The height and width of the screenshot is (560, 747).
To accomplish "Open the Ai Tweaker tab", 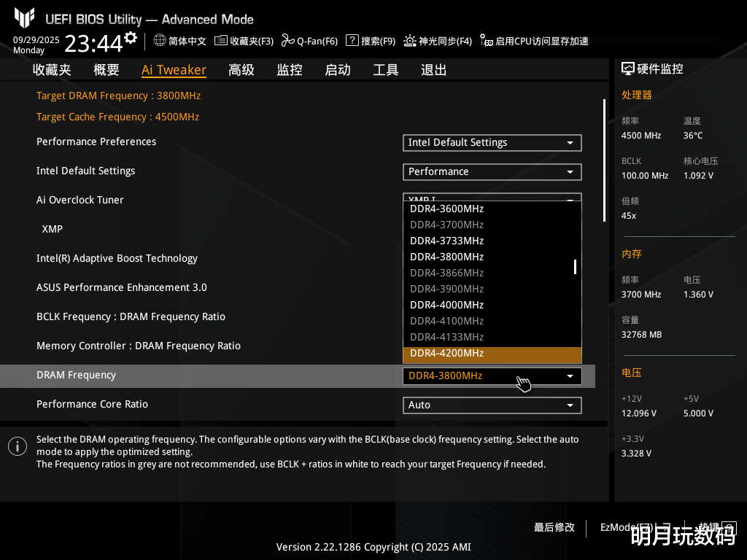I will tap(174, 70).
